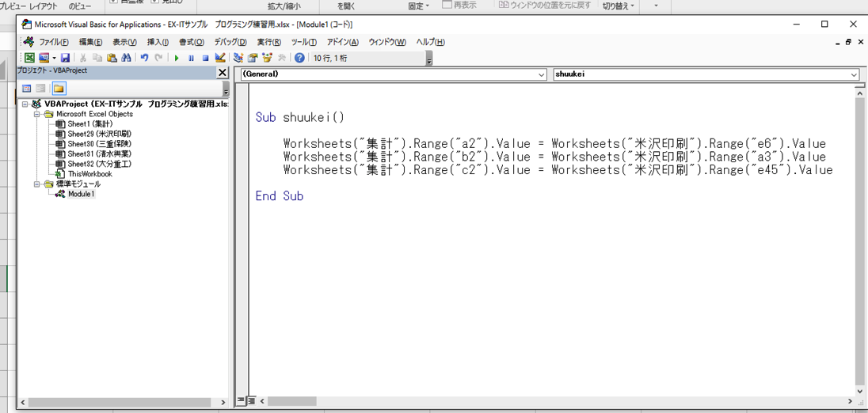Open 切り替え dropdown in the Excel ribbon behind
Screen dimensions: 868x413
point(618,6)
